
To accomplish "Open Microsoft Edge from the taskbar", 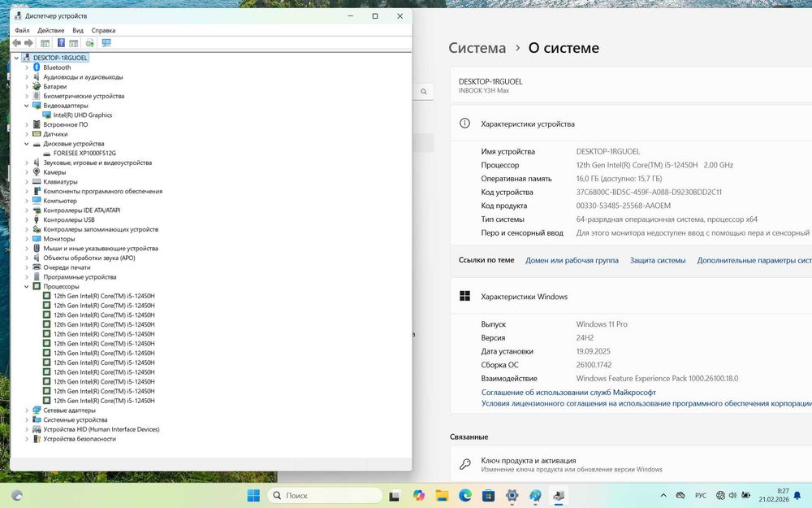I will (465, 496).
